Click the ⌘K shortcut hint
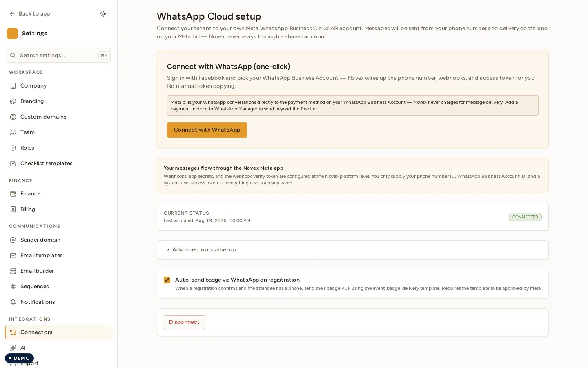The height and width of the screenshot is (368, 588). pyautogui.click(x=104, y=55)
